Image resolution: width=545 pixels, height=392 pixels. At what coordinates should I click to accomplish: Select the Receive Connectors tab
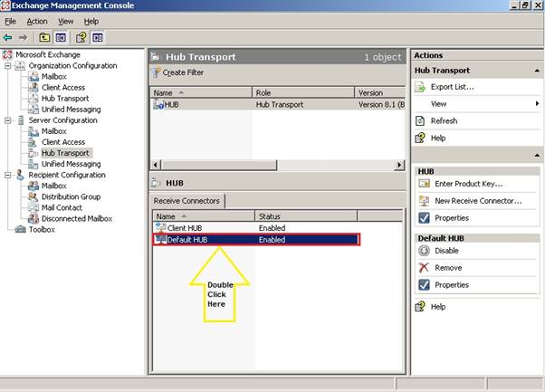click(x=186, y=201)
